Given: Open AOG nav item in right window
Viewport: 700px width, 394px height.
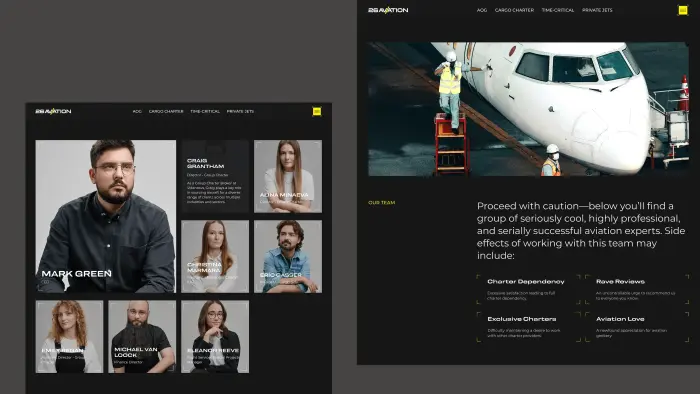Looking at the screenshot, I should coord(482,10).
